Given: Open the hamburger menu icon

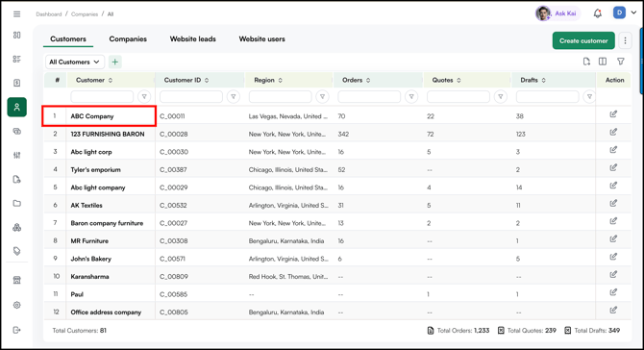Looking at the screenshot, I should 17,14.
